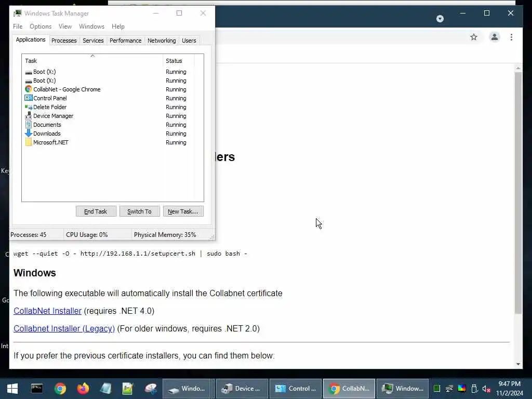Select the 'Microsoft.NET' task name
This screenshot has width=532, height=399.
pyautogui.click(x=51, y=142)
